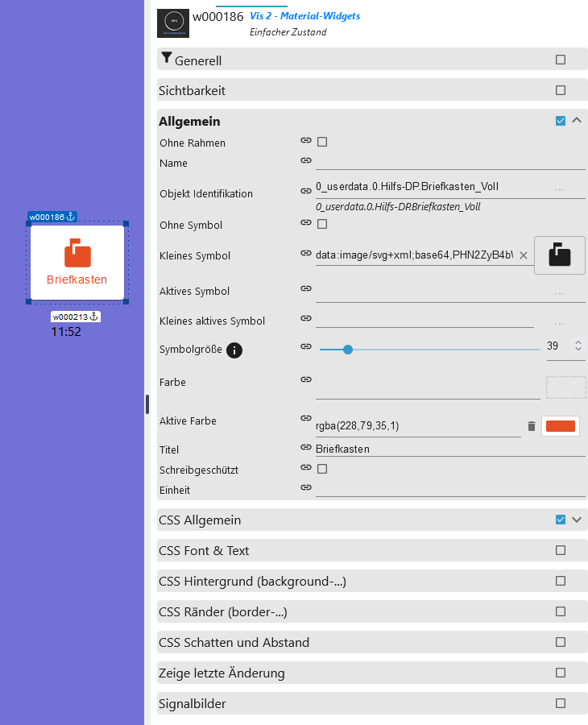The height and width of the screenshot is (725, 588).
Task: Click the widget thumbnail icon beside w000186
Action: pyautogui.click(x=173, y=23)
